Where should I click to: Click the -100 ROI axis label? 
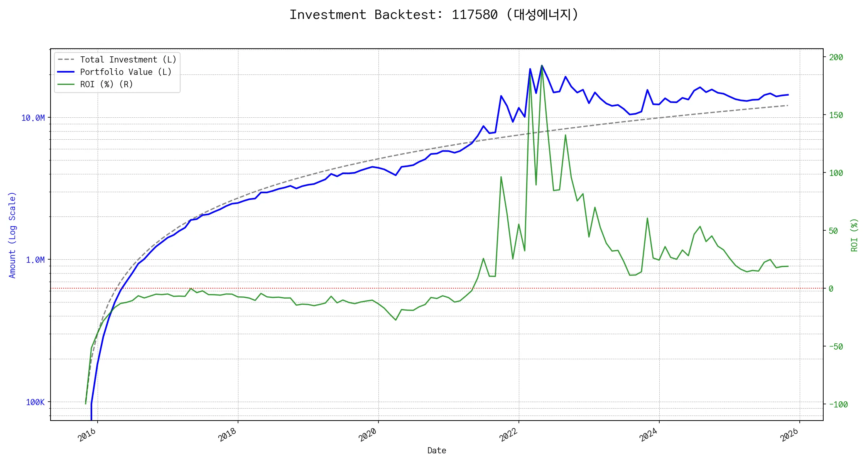(x=838, y=405)
